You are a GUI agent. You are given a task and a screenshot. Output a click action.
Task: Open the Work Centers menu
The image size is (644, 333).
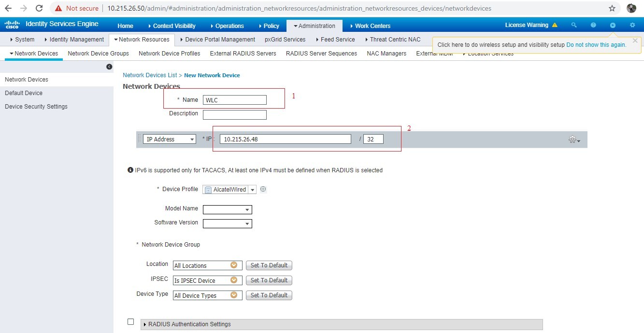pos(370,26)
